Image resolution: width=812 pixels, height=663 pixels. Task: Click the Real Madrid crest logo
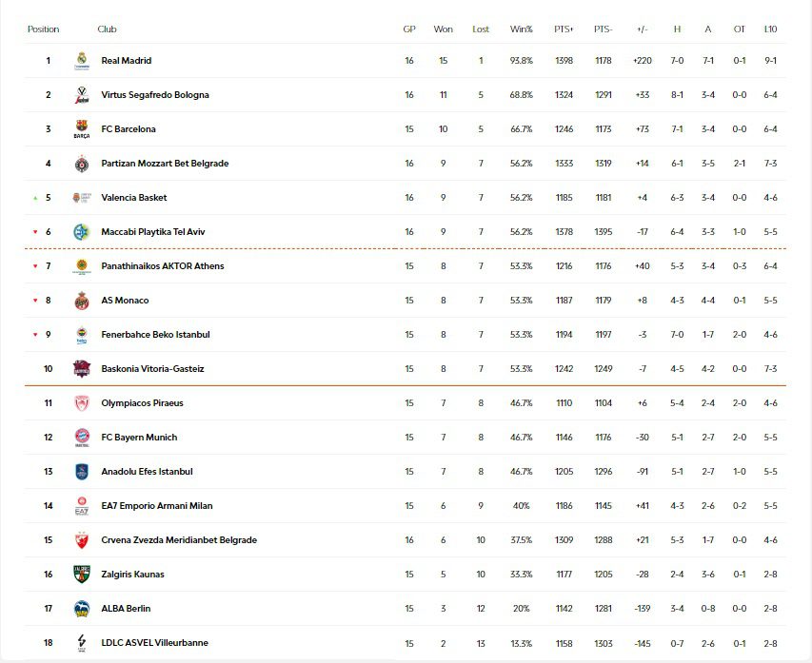point(82,61)
